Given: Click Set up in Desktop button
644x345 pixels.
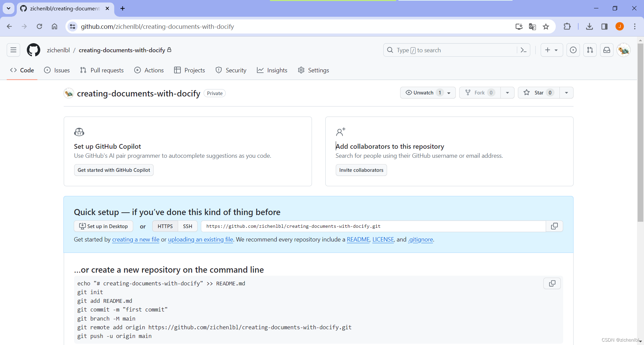Looking at the screenshot, I should 103,226.
